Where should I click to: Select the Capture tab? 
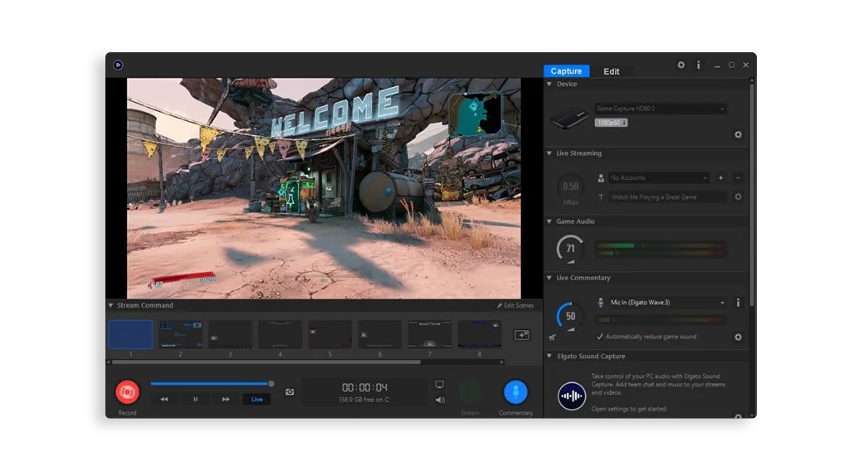(566, 70)
